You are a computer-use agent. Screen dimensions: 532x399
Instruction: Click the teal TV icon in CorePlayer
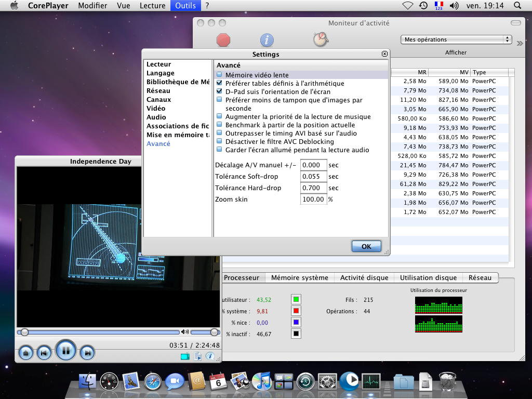tap(185, 356)
